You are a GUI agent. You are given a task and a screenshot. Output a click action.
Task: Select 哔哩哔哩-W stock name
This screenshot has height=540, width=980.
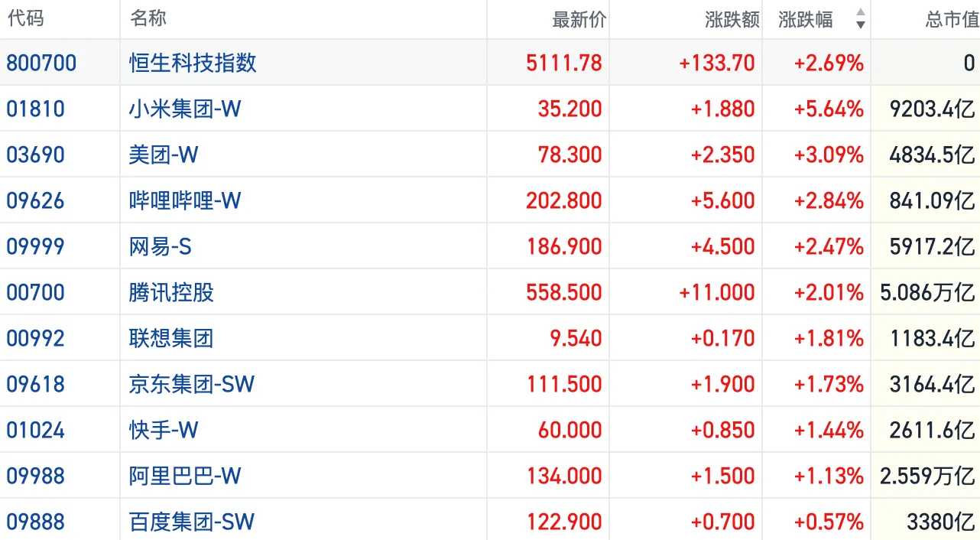click(185, 200)
